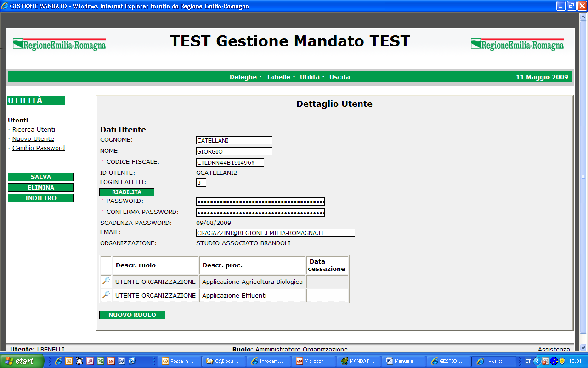Focus the NOME input field
This screenshot has height=368, width=588.
(x=234, y=151)
